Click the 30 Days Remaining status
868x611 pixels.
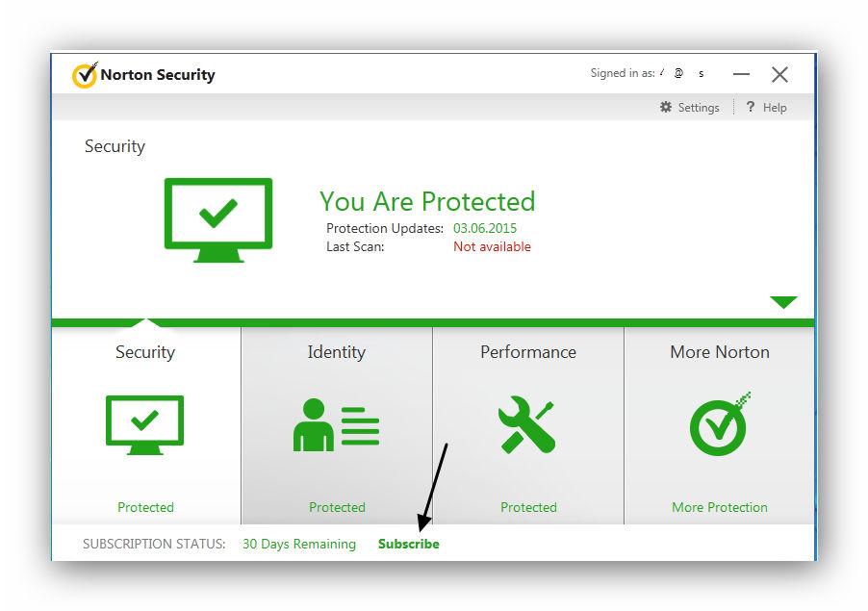299,544
